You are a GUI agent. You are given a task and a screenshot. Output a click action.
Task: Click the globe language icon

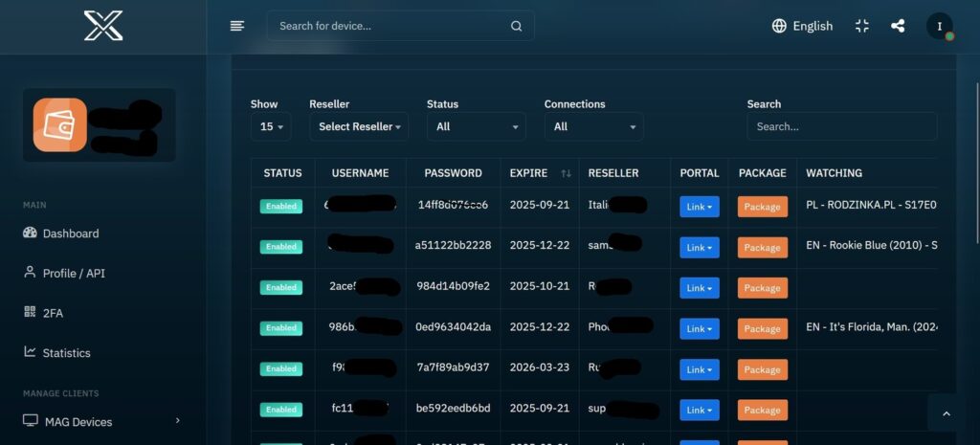[779, 26]
